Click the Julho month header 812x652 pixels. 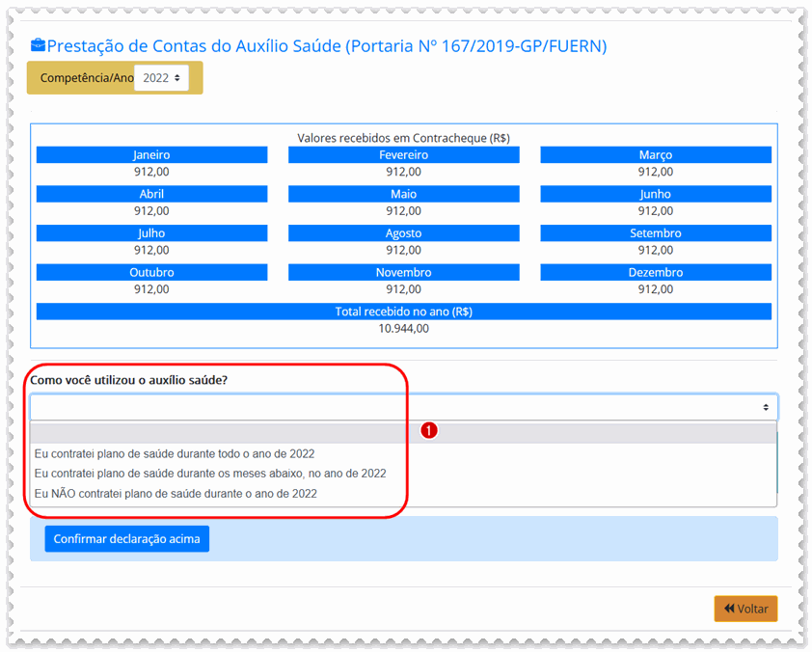coord(151,233)
